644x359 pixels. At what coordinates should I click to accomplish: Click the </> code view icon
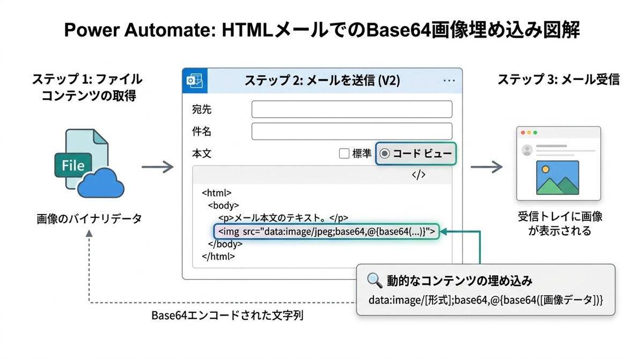tap(419, 175)
